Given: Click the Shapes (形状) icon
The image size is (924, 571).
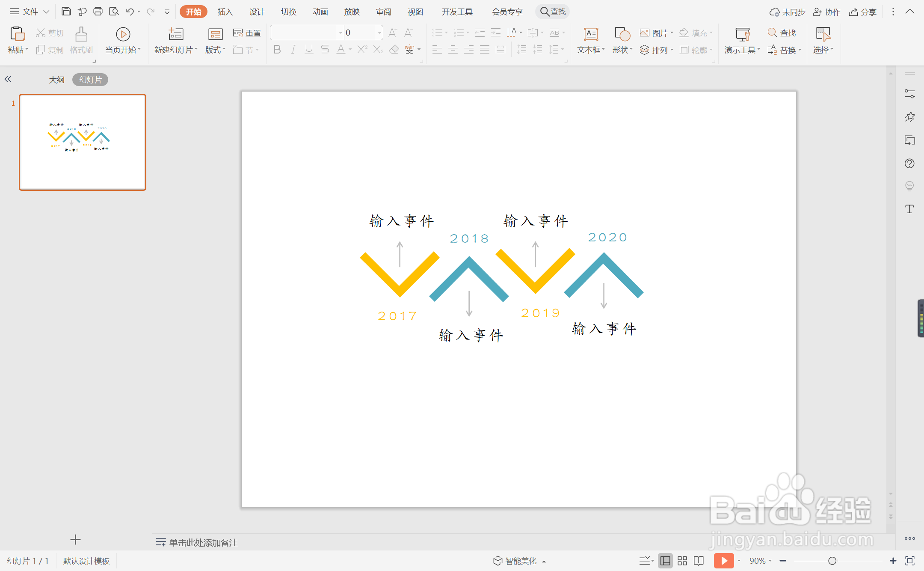Looking at the screenshot, I should [622, 34].
